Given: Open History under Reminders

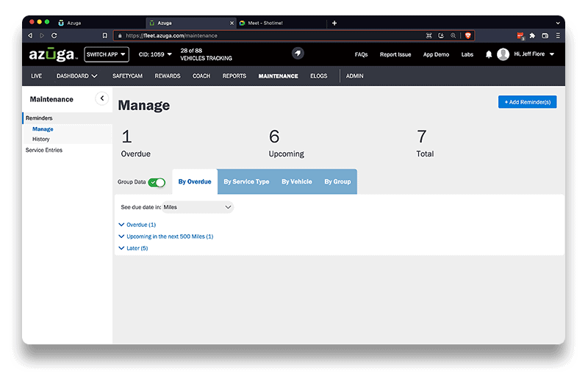Looking at the screenshot, I should click(41, 139).
